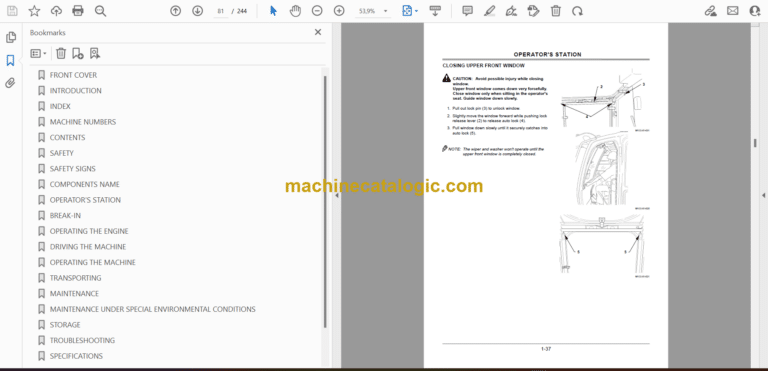Viewport: 768px width, 371px height.
Task: Click the share with others person icon
Action: click(755, 11)
